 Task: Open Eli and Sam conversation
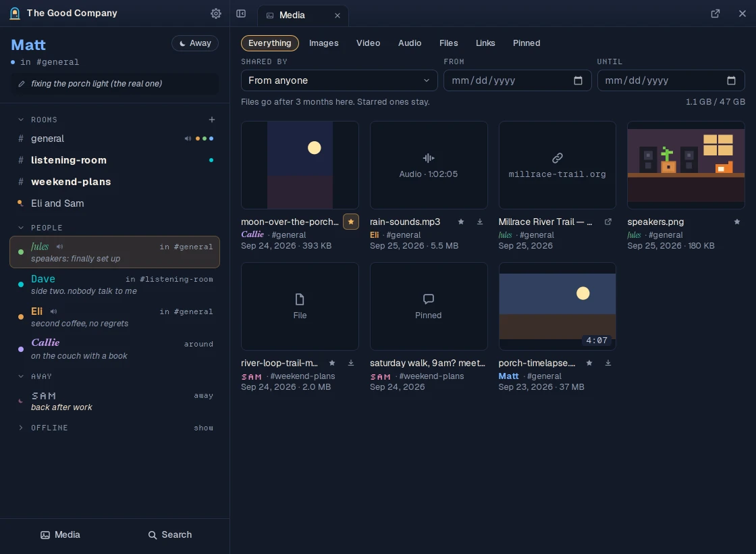pyautogui.click(x=115, y=203)
